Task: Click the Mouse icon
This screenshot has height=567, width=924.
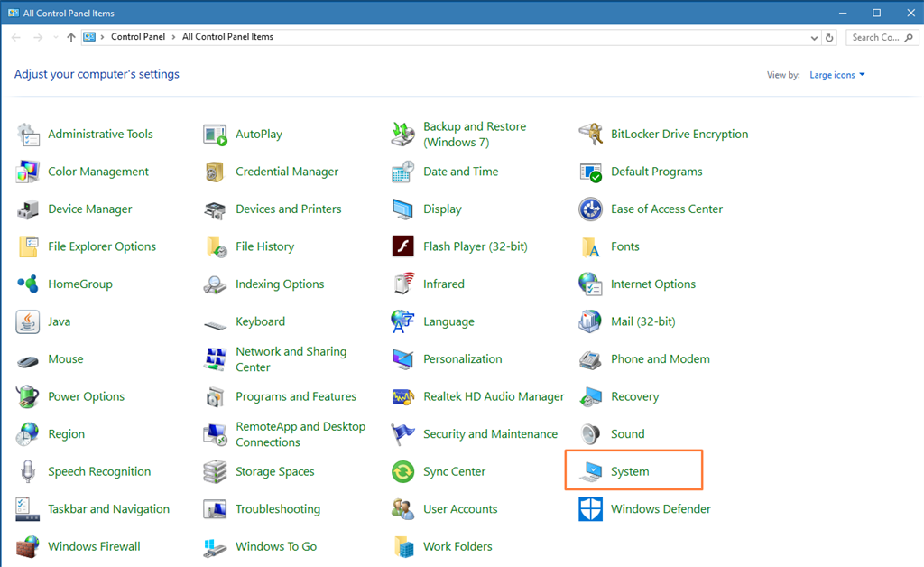Action: [x=28, y=361]
